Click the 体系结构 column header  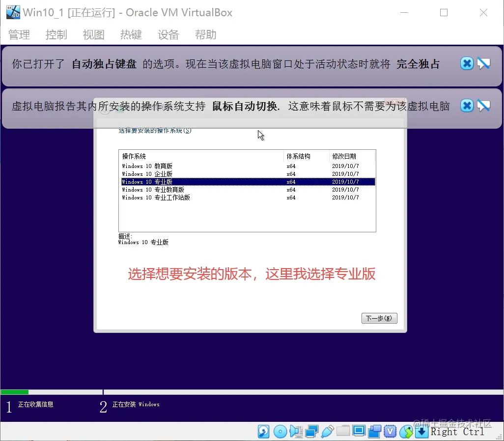click(307, 156)
